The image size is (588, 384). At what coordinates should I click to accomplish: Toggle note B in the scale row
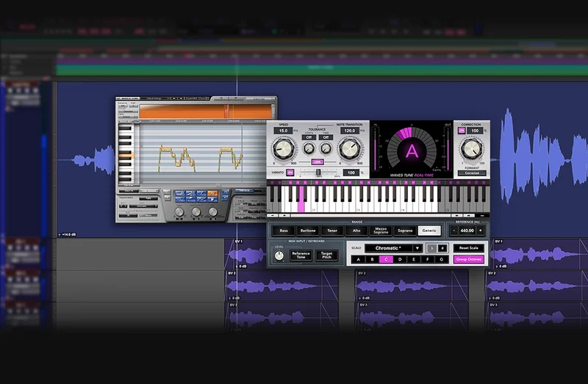(x=373, y=259)
